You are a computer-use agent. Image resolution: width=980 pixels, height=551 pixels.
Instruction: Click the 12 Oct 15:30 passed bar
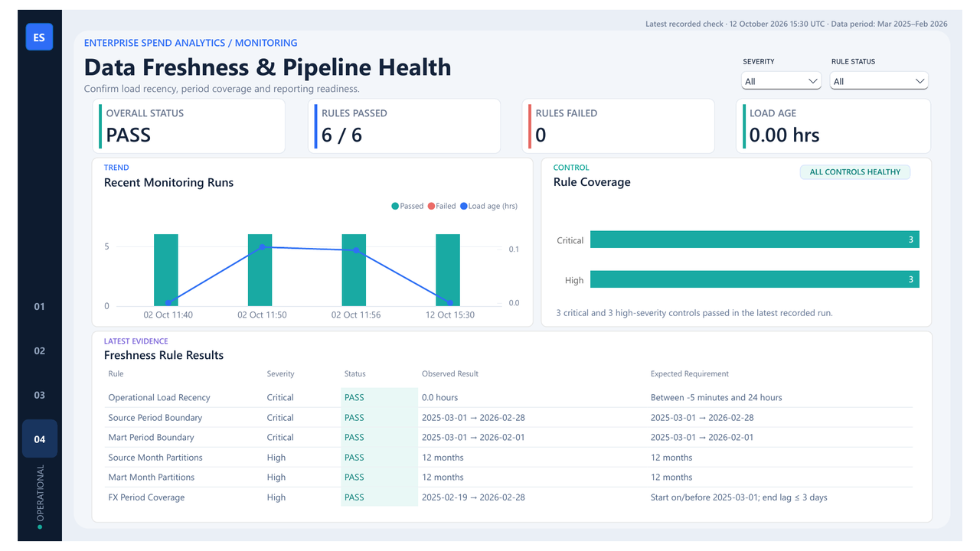(448, 270)
